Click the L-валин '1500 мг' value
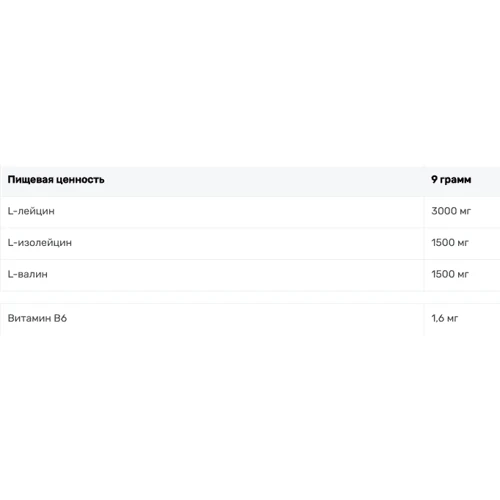The image size is (500, 500). 450,274
